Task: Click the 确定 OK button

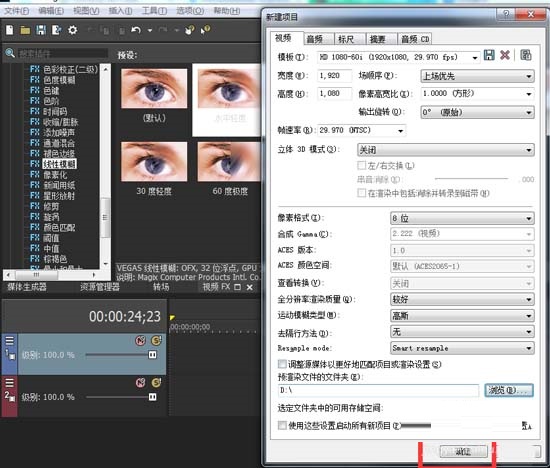Action: (464, 452)
